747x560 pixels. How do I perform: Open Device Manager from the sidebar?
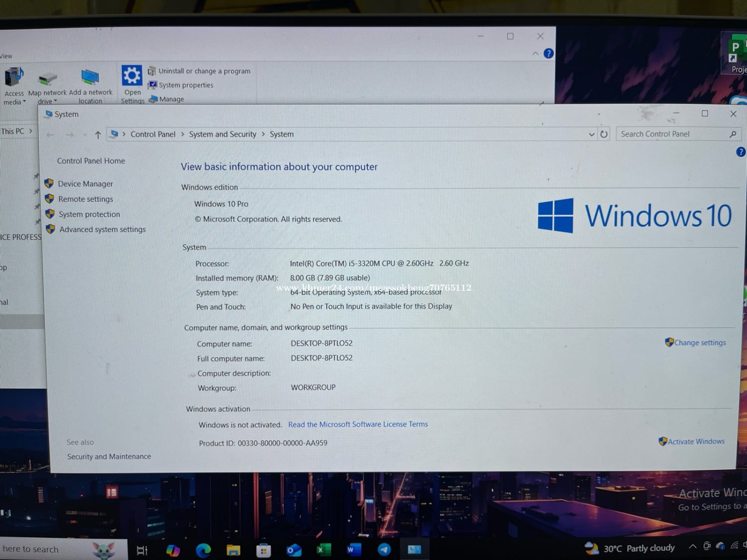point(85,184)
